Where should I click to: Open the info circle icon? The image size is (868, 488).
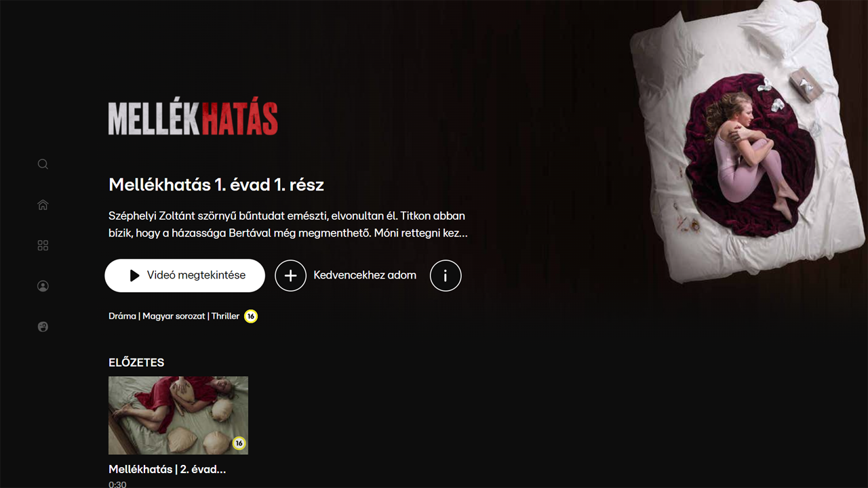[x=446, y=276]
